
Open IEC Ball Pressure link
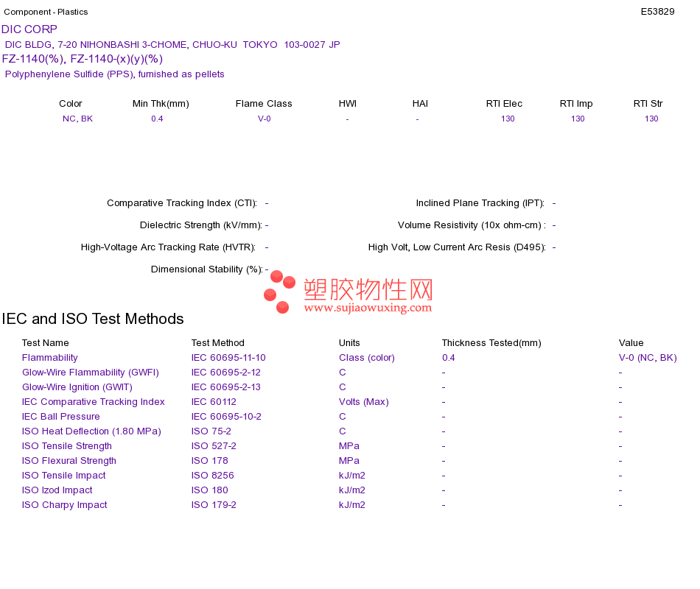click(60, 417)
